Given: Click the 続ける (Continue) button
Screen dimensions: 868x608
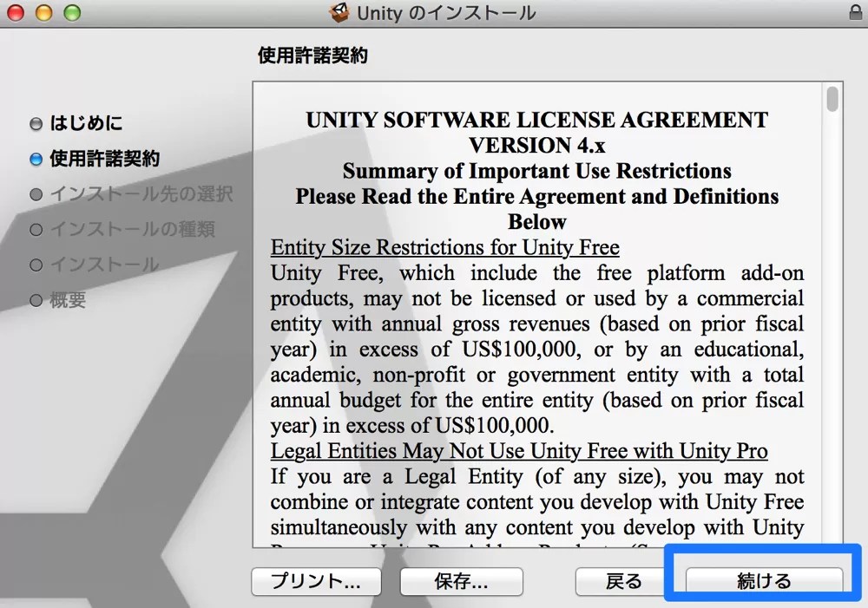Looking at the screenshot, I should point(764,581).
